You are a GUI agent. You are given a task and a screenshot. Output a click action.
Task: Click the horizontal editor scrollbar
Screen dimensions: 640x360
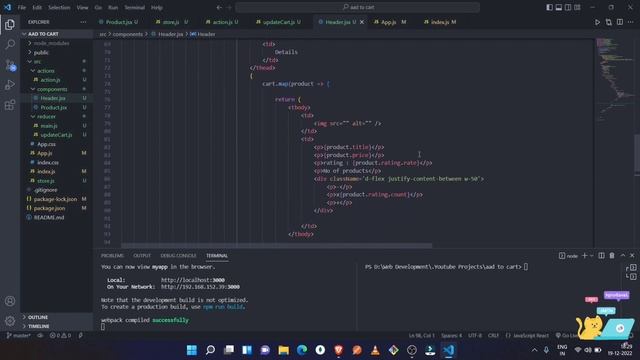(276, 246)
